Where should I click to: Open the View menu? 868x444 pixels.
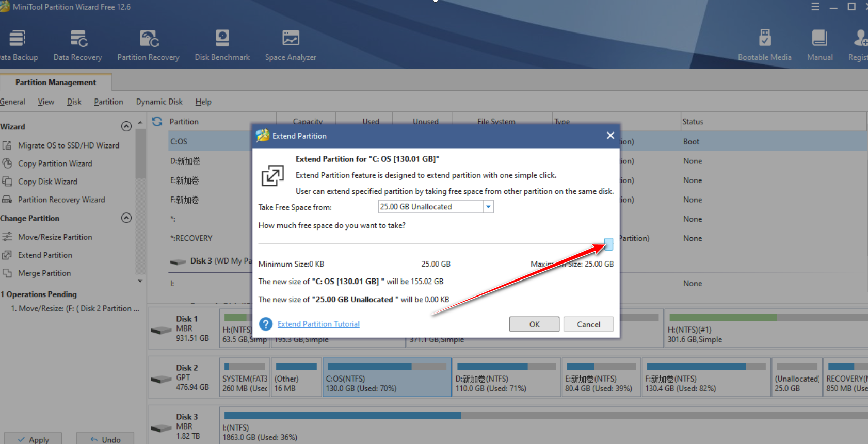pos(46,102)
